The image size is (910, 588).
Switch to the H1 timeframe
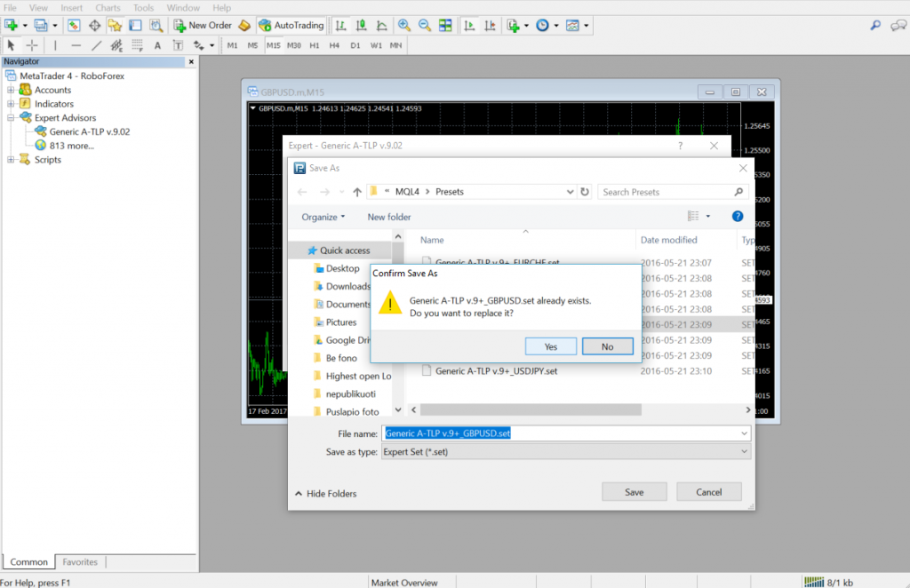(314, 45)
